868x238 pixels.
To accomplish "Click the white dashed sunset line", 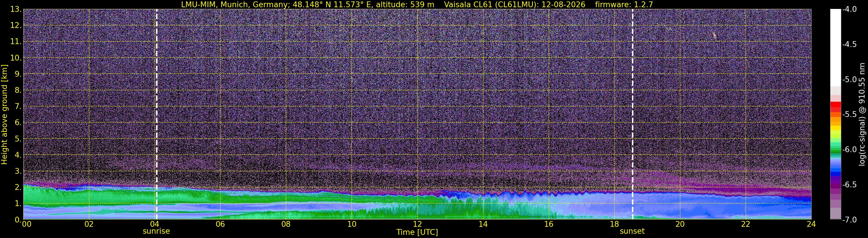I will pos(633,114).
